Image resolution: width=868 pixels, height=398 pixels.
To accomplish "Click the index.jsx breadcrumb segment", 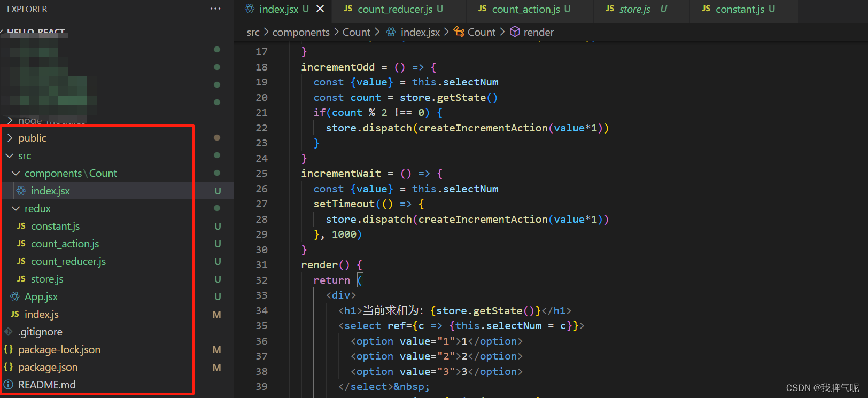I will point(420,32).
